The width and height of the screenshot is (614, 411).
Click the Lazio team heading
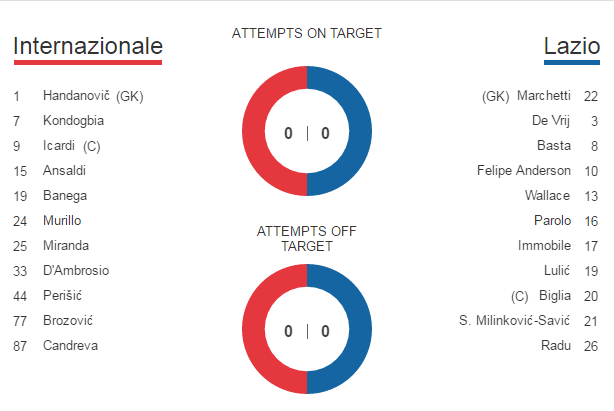(572, 46)
